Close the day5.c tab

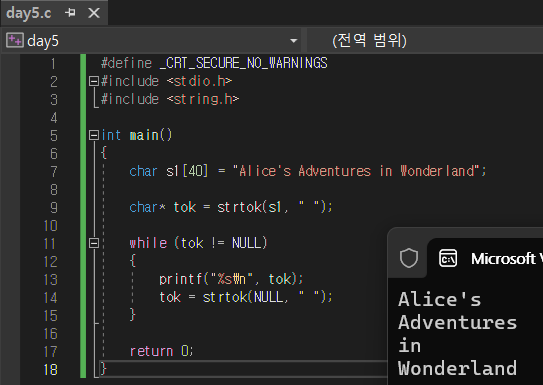tap(94, 13)
